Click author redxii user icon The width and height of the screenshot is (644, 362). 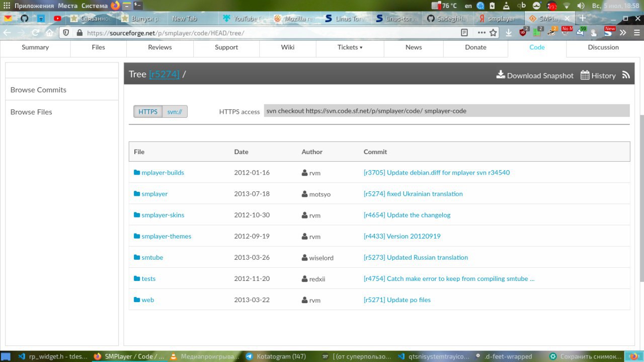pos(305,278)
